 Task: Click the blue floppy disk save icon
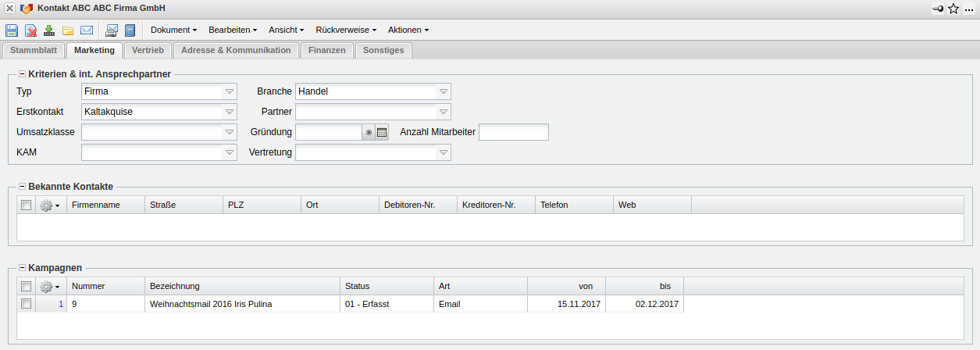[x=12, y=30]
